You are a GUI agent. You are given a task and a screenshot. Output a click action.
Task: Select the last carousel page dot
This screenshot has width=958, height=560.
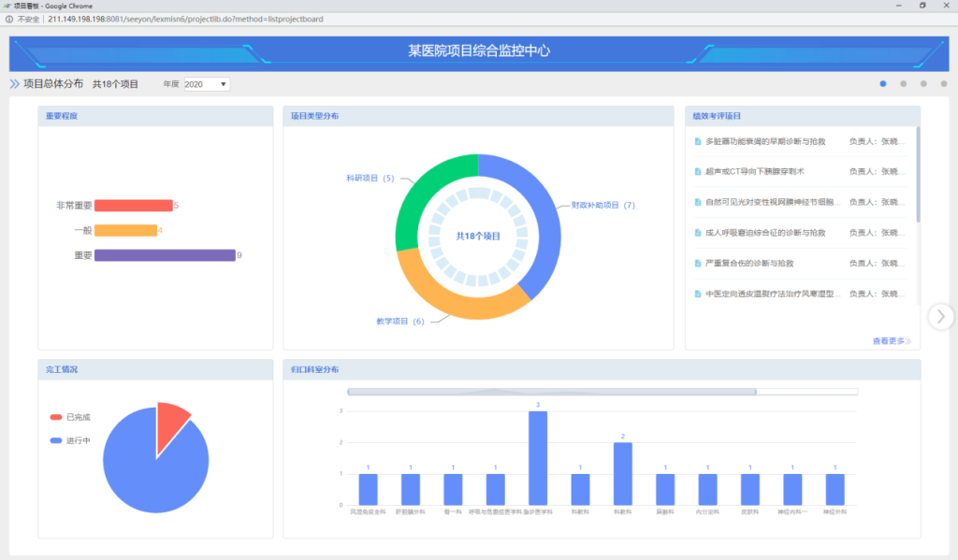tap(943, 84)
